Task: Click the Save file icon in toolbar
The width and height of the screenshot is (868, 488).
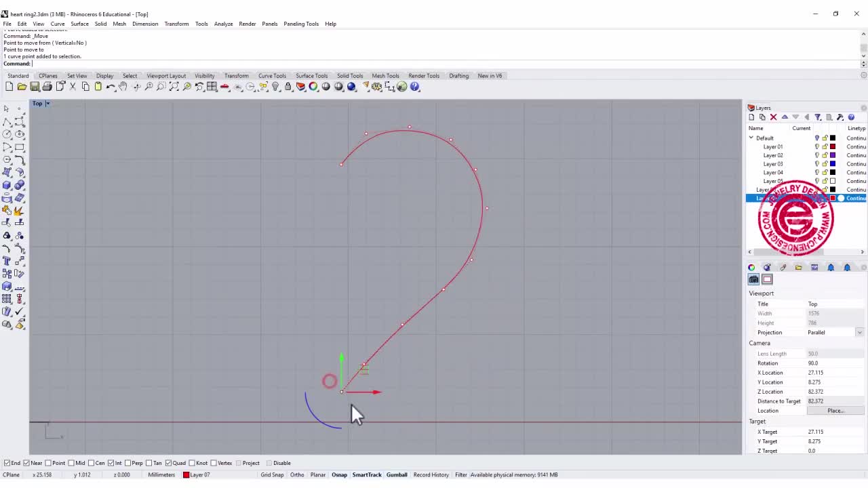Action: pyautogui.click(x=35, y=87)
